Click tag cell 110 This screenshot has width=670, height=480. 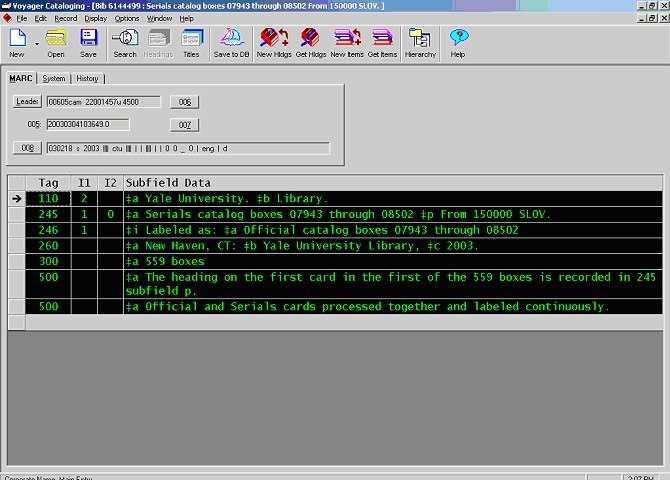click(x=48, y=199)
